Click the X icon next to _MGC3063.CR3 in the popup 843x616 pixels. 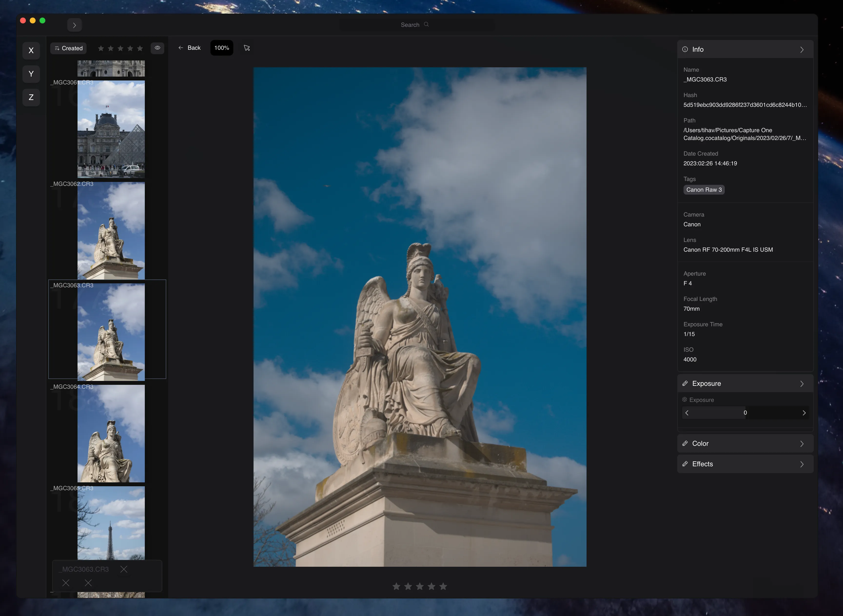coord(124,569)
